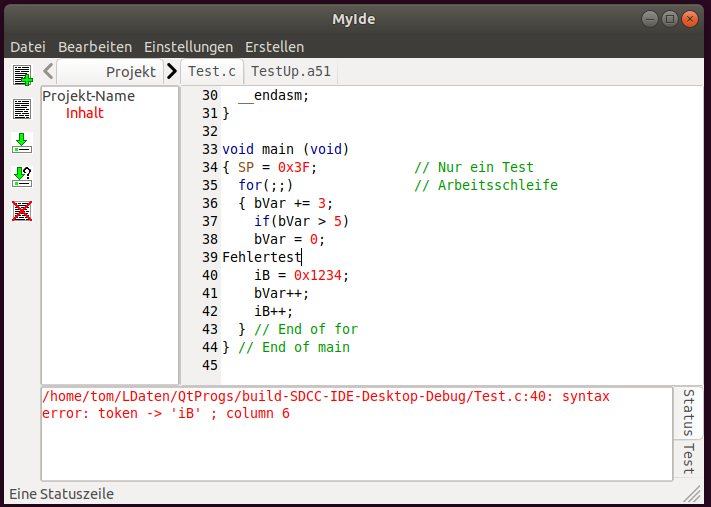Click the window resize grip at bottom corner
711x507 pixels.
[x=694, y=494]
